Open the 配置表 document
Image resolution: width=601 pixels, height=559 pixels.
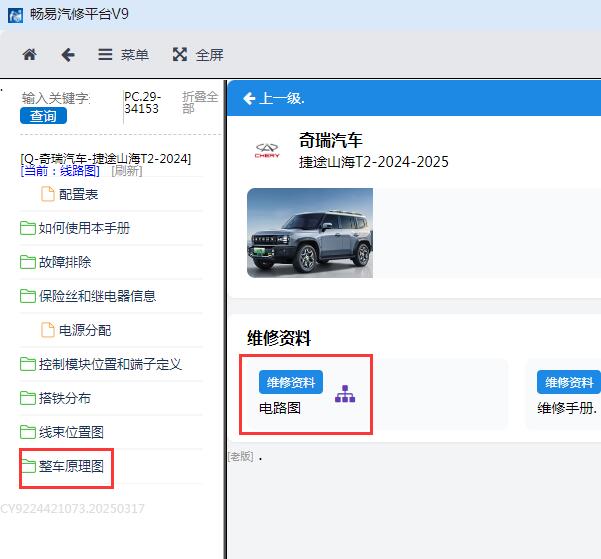[x=70, y=194]
